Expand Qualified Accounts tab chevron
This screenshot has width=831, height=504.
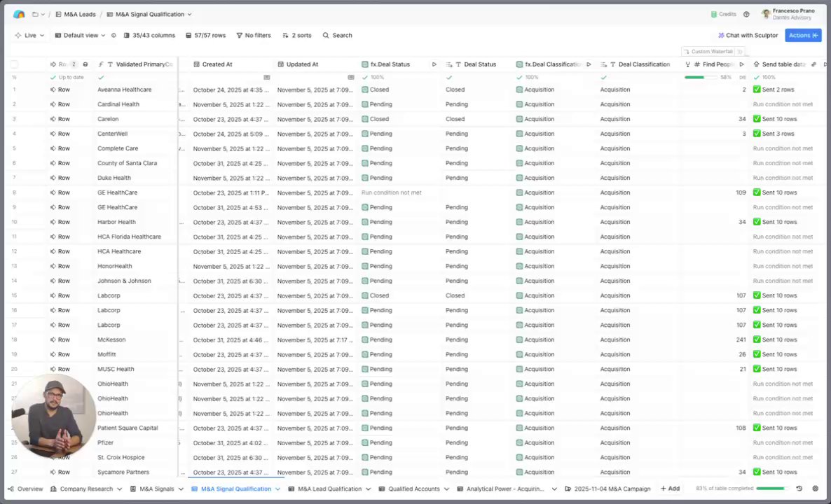[x=446, y=489]
